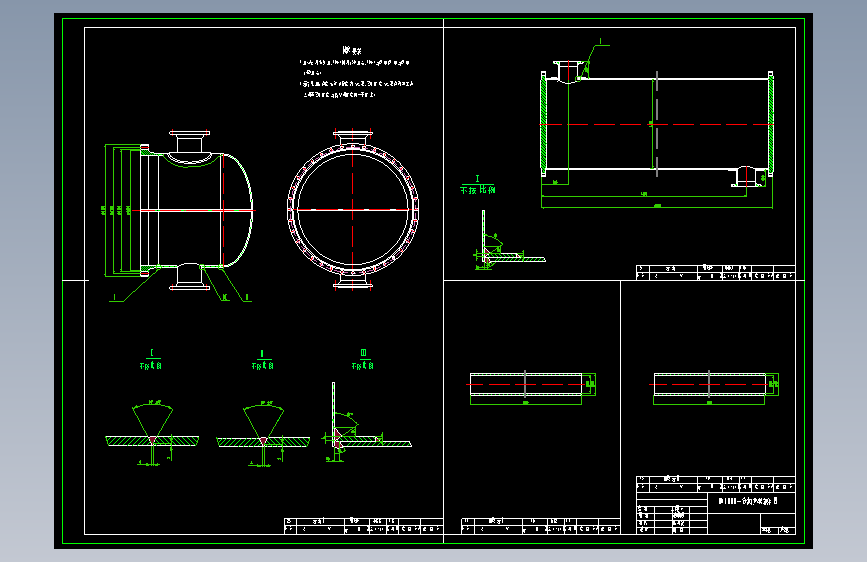Select the channel head side section view
Viewport: 867px width, 562px height.
(x=196, y=210)
